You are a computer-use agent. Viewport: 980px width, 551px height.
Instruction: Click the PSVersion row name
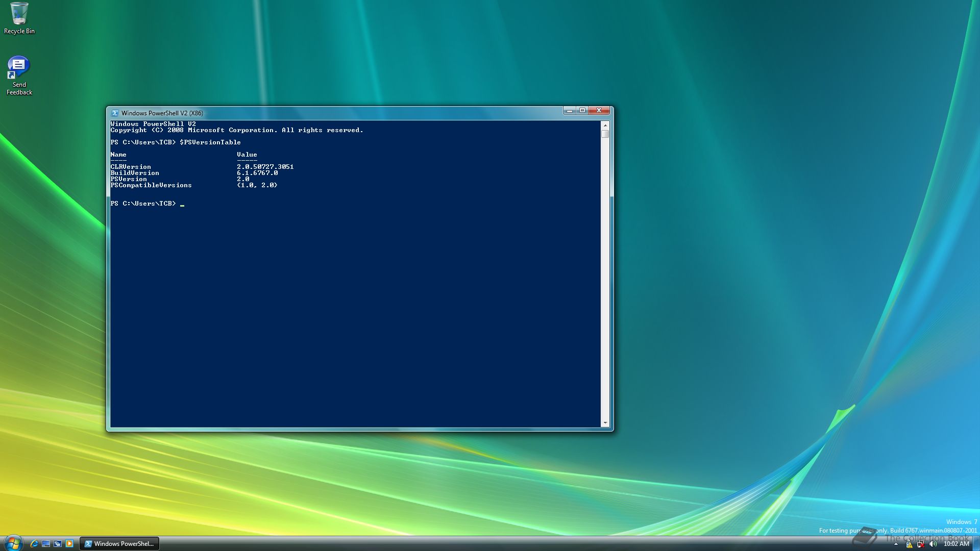pyautogui.click(x=129, y=179)
